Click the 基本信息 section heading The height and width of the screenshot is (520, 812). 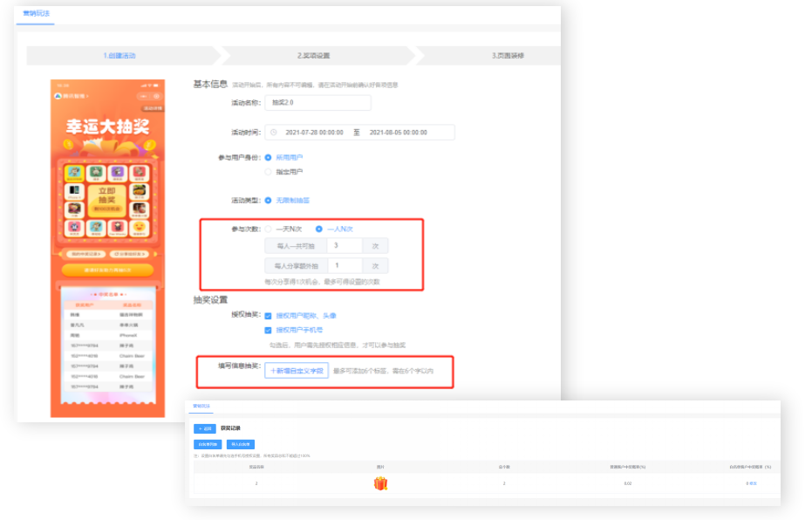click(210, 85)
